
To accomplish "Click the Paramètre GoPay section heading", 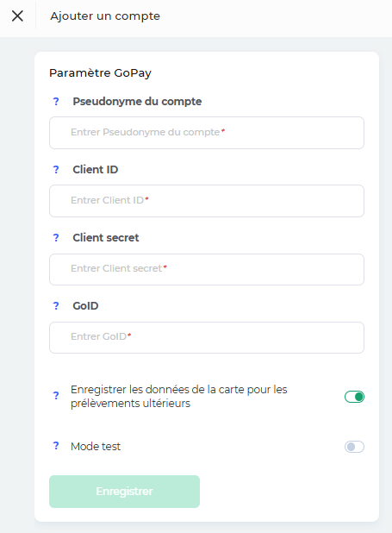I will 100,73.
